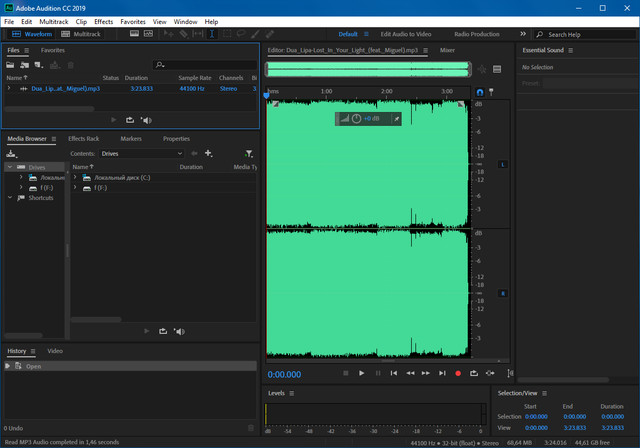Toggle auto-play speaker in the Files panel

146,120
